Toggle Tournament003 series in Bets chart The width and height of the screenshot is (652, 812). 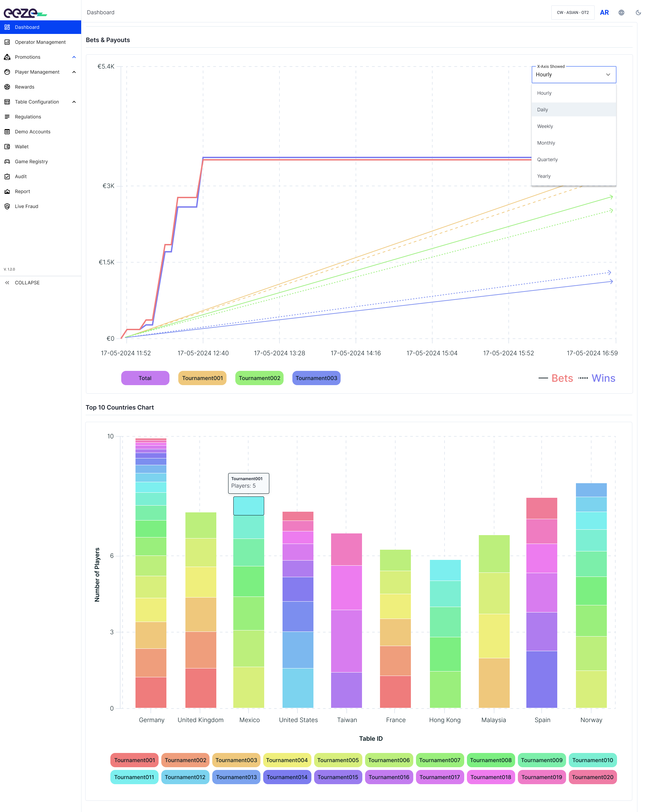(316, 378)
